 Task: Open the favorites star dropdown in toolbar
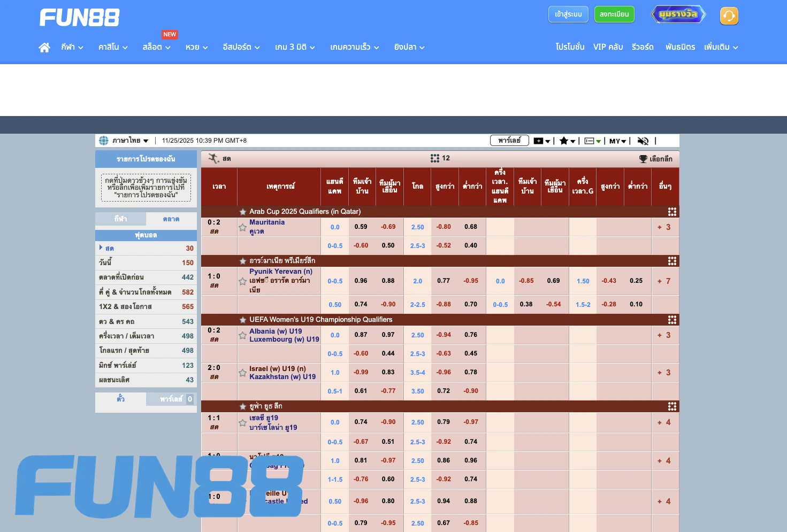point(567,141)
